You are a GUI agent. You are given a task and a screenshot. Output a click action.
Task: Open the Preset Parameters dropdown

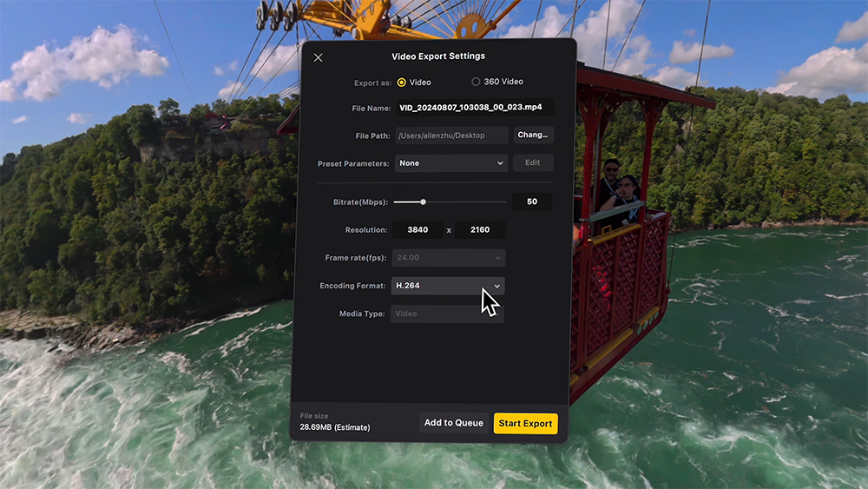(x=450, y=162)
